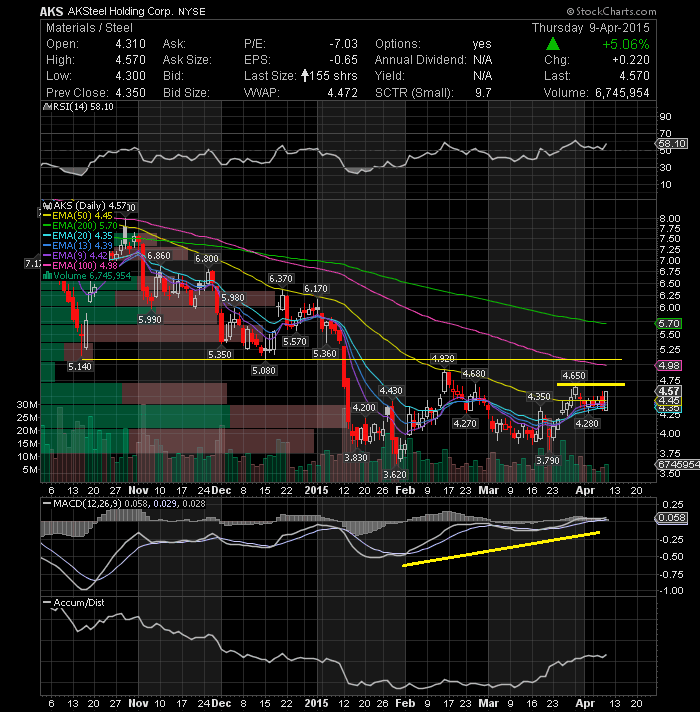The height and width of the screenshot is (712, 700).
Task: Click the 4.270 price low label
Action: [465, 424]
